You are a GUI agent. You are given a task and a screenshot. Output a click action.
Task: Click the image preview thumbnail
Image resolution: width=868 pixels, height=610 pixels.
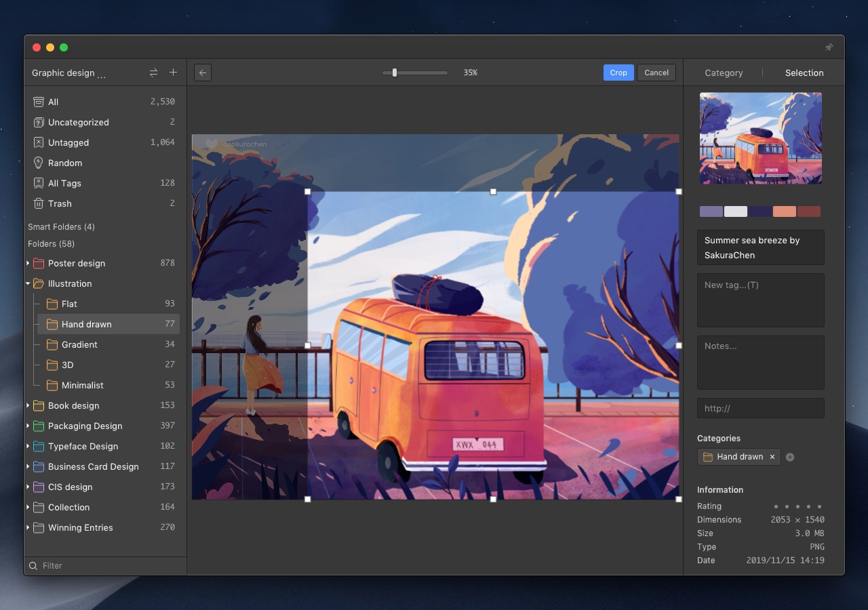coord(761,138)
